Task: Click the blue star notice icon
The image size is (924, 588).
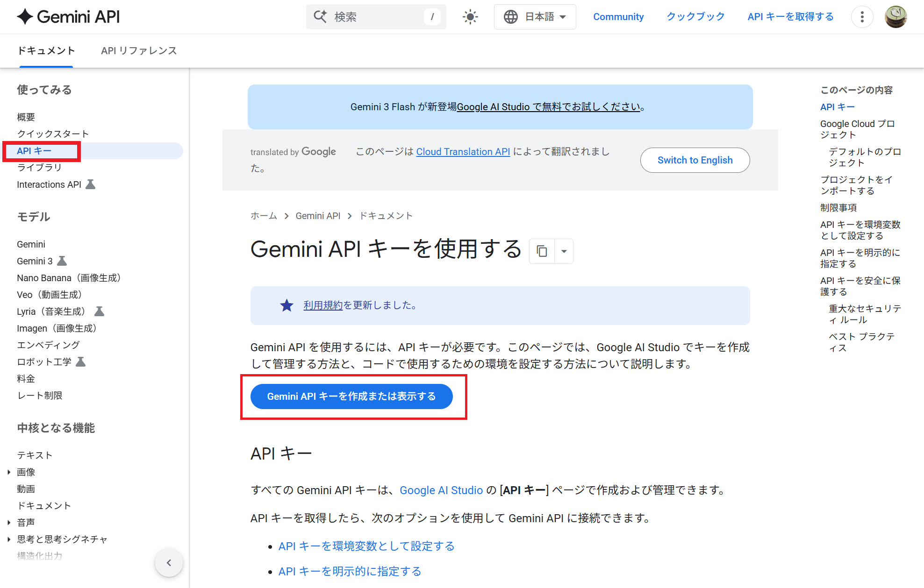Action: pos(287,305)
